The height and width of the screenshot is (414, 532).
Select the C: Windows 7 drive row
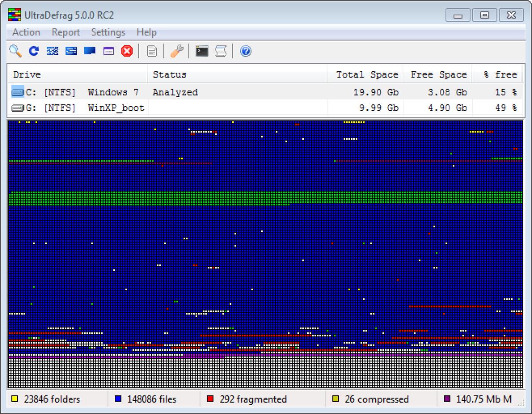[x=133, y=92]
